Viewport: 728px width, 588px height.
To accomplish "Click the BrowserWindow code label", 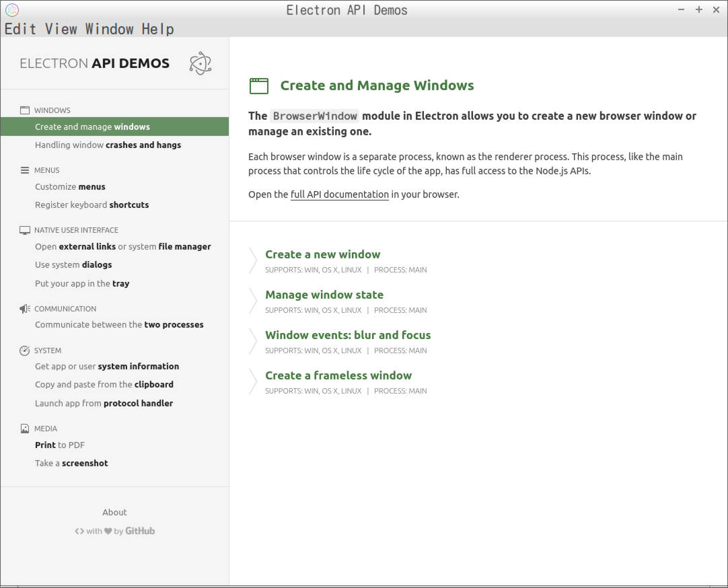I will pyautogui.click(x=315, y=116).
